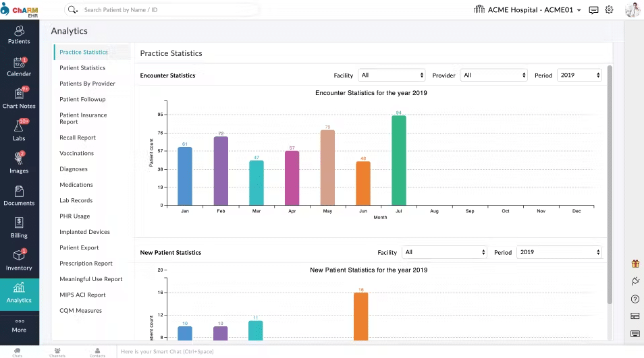Viewport: 644px width, 358px height.
Task: Click the Mar bar in Encounter chart
Action: (x=257, y=183)
